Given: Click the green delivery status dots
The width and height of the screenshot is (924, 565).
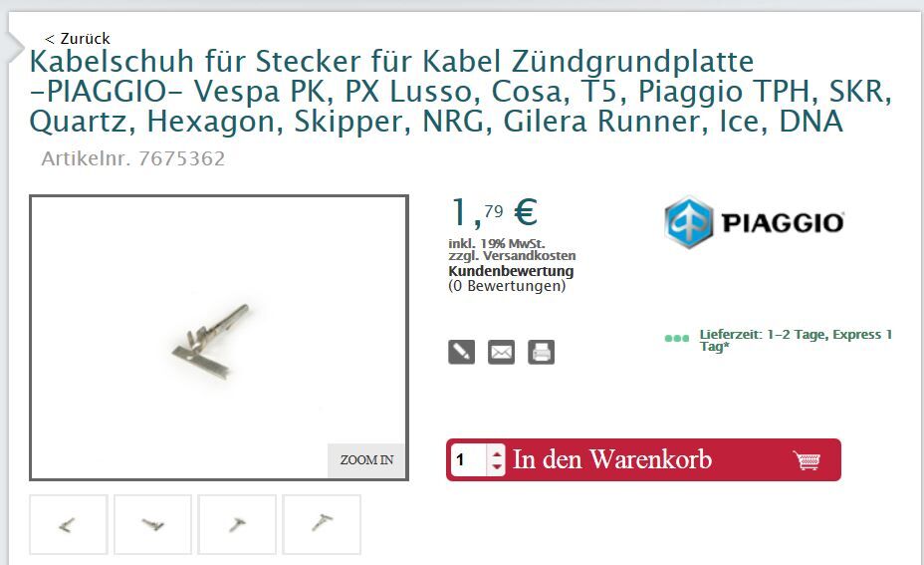Looking at the screenshot, I should click(676, 338).
